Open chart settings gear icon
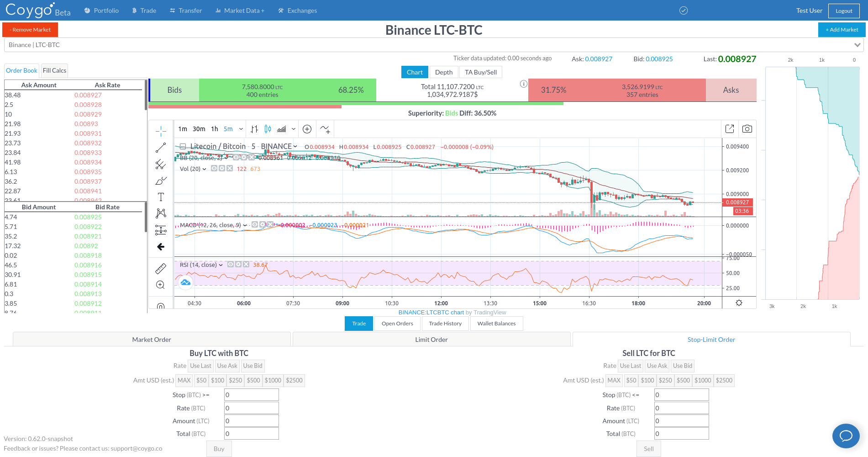868x457 pixels. [739, 303]
